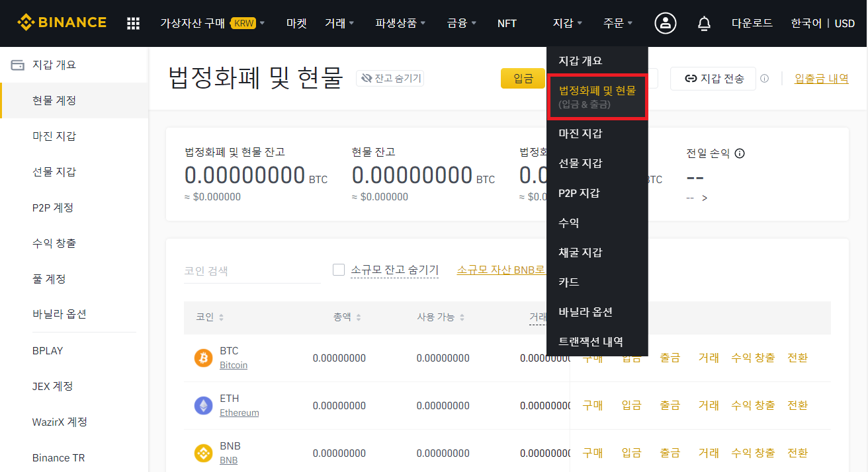Image resolution: width=868 pixels, height=472 pixels.
Task: Open the 입출금 내역 link
Action: pyautogui.click(x=822, y=79)
